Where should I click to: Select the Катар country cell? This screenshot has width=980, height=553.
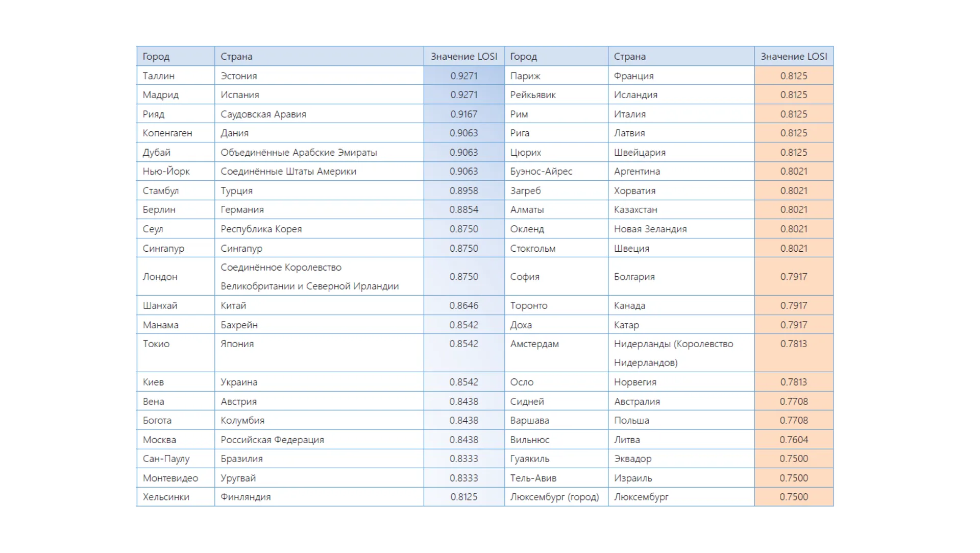(681, 325)
